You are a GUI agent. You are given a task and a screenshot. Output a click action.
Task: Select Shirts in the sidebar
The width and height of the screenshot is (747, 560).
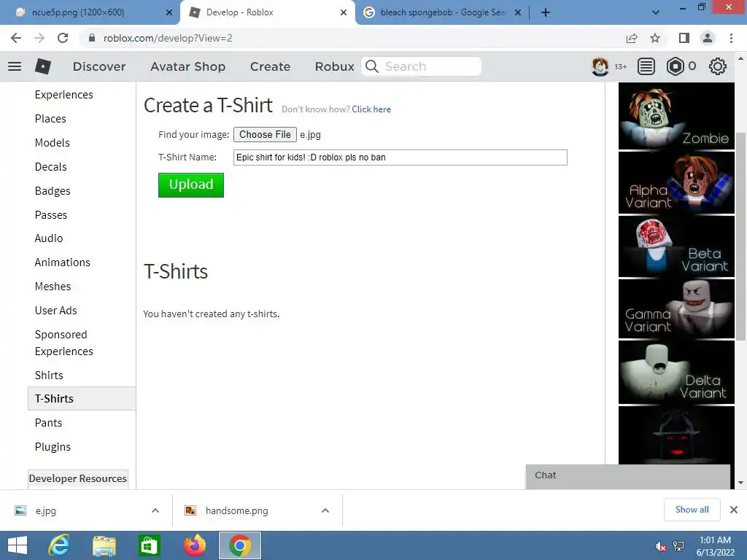coord(49,376)
